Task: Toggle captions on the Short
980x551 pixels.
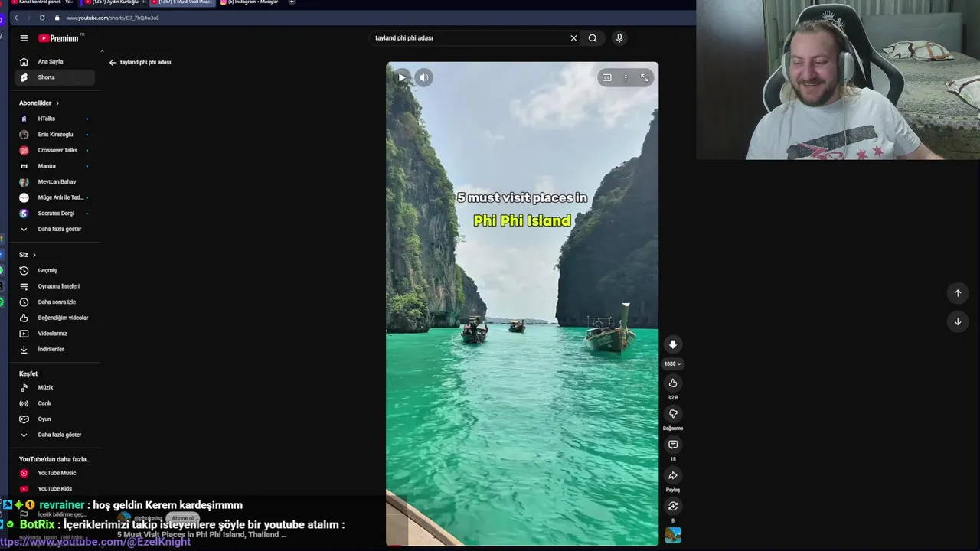Action: coord(606,77)
